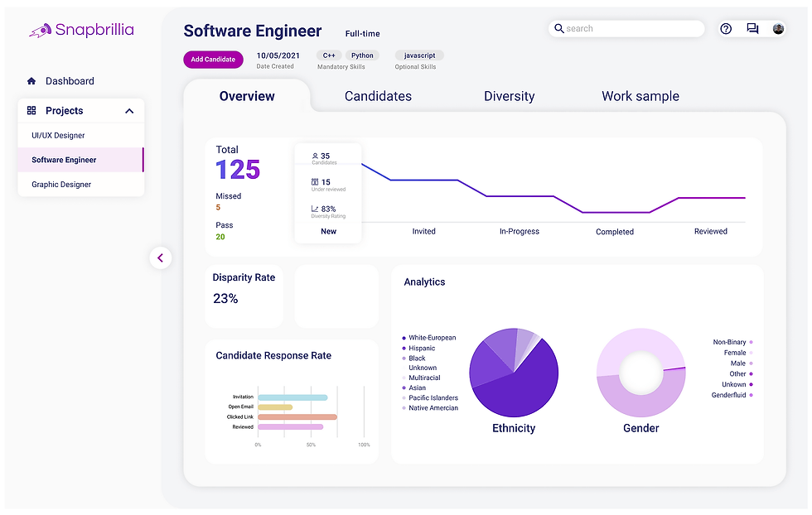The image size is (812, 515).
Task: Switch to the Diversity tab
Action: [509, 96]
